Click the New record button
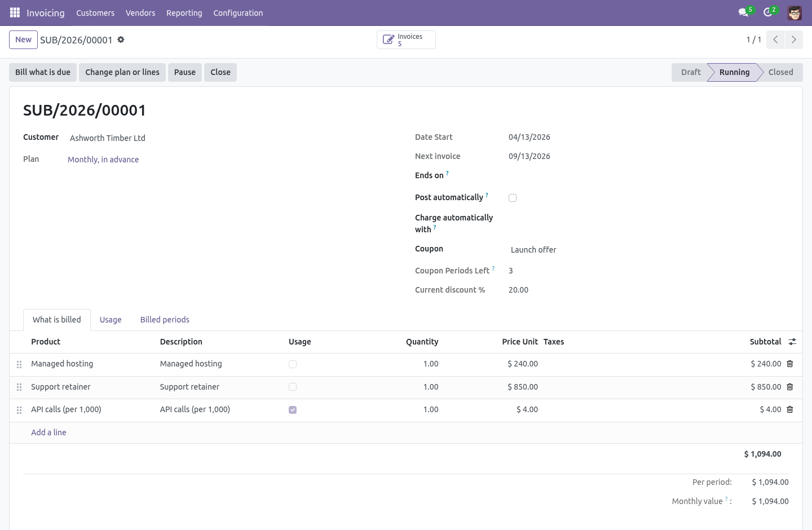This screenshot has height=530, width=812. [x=24, y=39]
